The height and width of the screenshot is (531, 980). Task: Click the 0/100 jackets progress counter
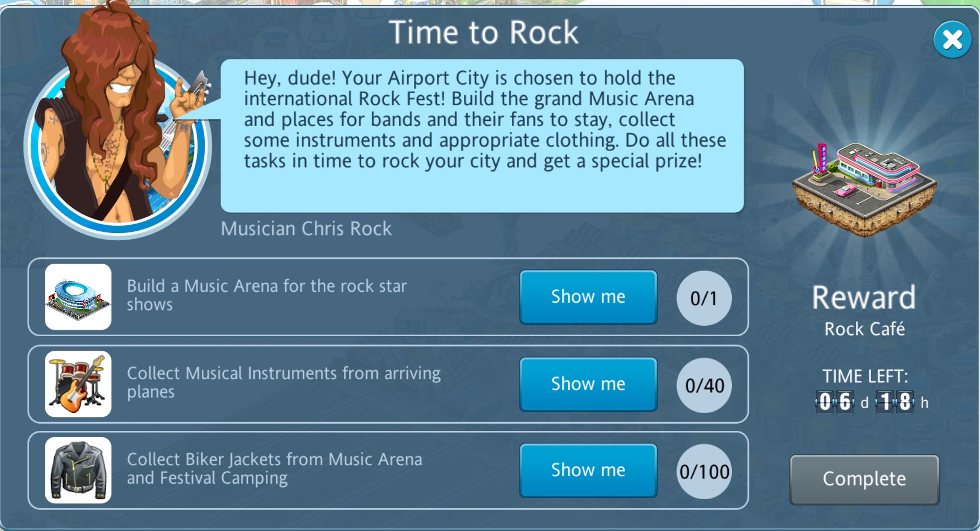click(x=704, y=472)
